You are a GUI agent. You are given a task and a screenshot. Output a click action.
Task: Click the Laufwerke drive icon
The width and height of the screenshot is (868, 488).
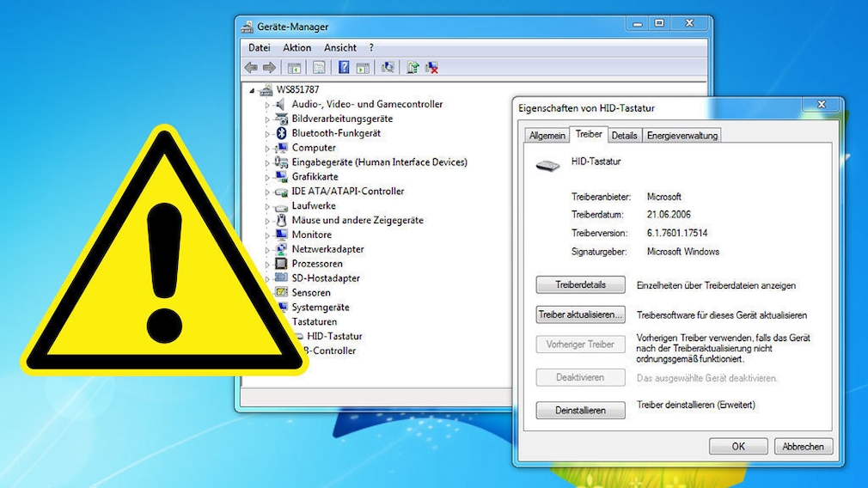coord(281,206)
